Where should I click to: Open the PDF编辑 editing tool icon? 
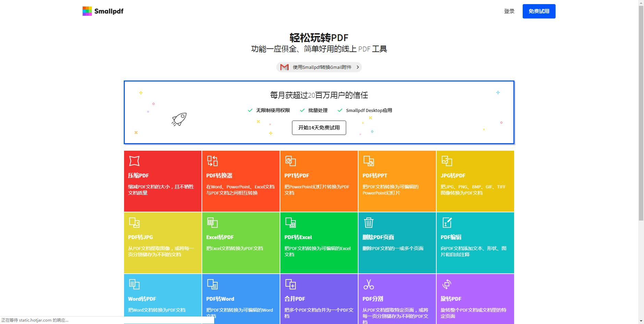click(x=447, y=222)
